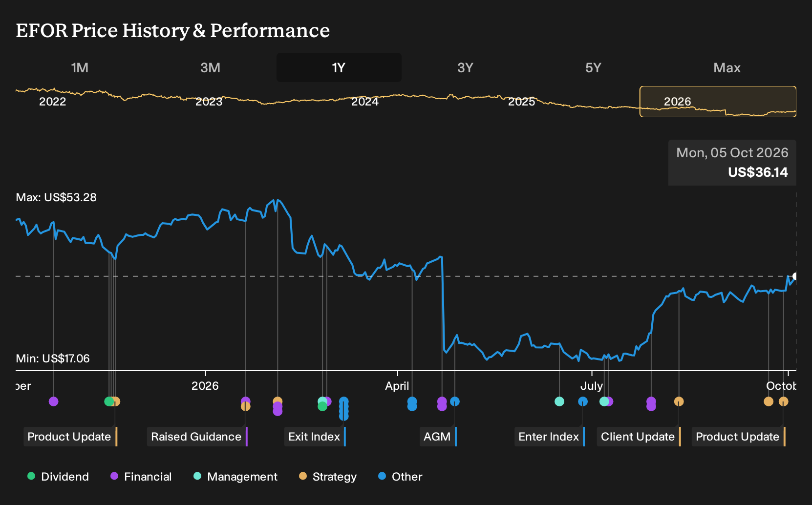Screen dimensions: 812x505
Task: Select the 3M range tab
Action: pos(210,67)
